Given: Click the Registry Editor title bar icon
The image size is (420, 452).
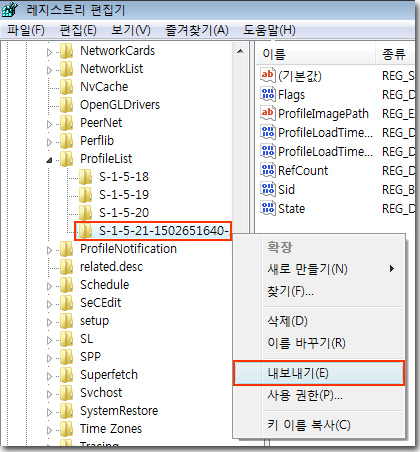Looking at the screenshot, I should pos(10,10).
